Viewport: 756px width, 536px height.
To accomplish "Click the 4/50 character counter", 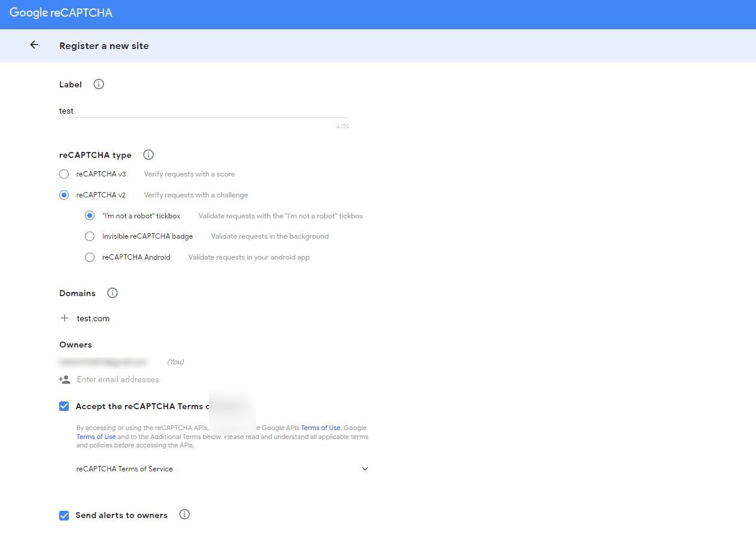I will (x=343, y=126).
